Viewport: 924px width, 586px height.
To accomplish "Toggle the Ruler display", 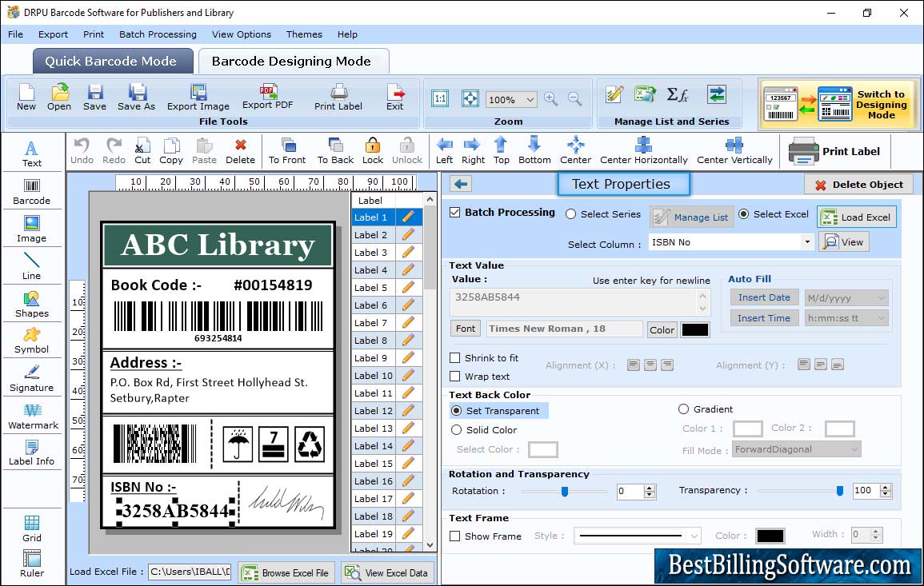I will coord(32,564).
